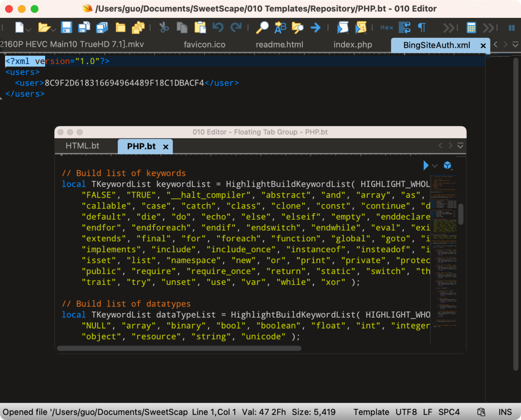Toggle INS insert mode in status bar
521x420 pixels.
(x=505, y=412)
